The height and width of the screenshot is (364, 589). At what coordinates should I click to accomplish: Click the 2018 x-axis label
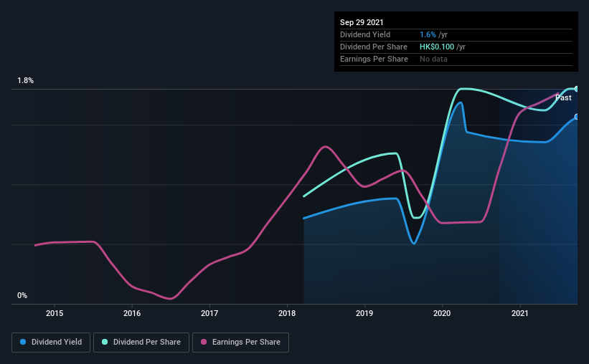pyautogui.click(x=287, y=313)
